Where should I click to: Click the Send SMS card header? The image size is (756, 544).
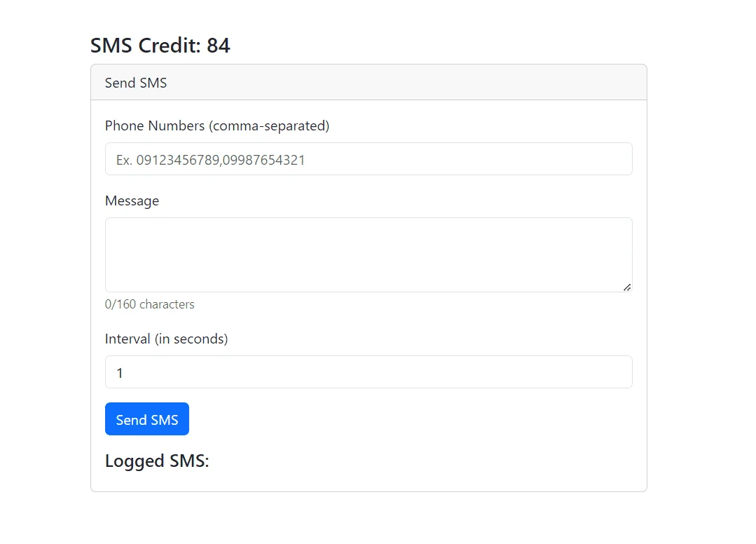(369, 83)
